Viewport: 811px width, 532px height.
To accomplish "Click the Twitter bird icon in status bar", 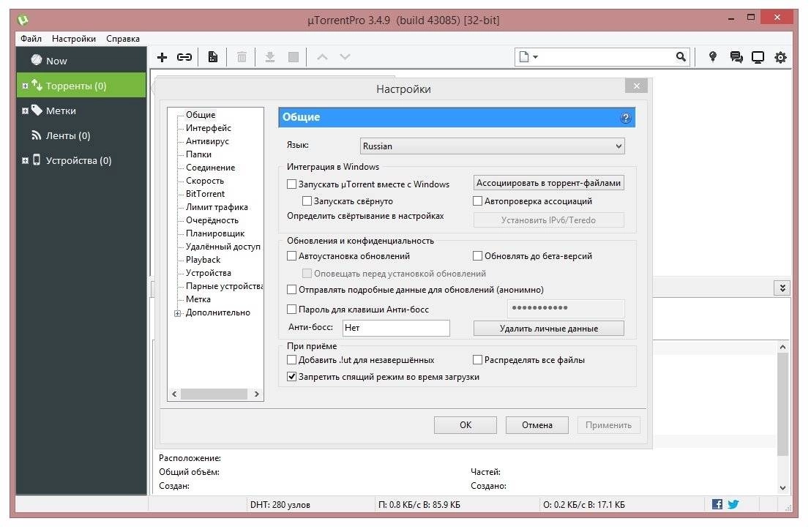I will (733, 504).
